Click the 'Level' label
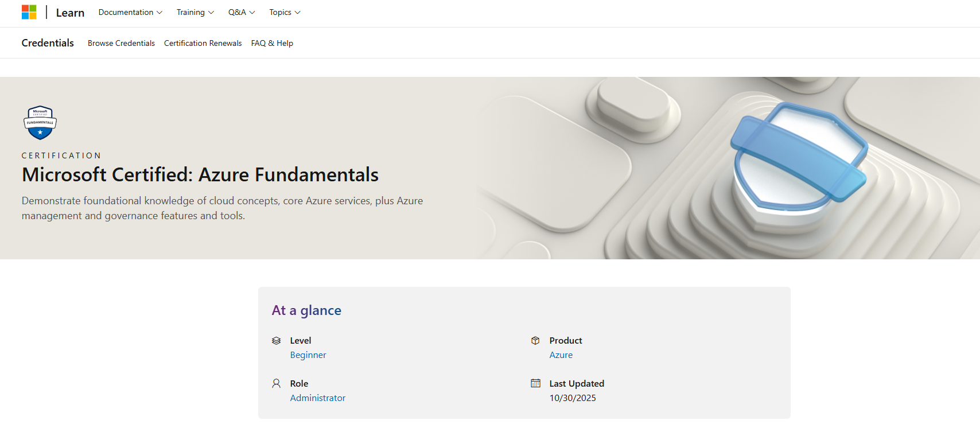This screenshot has height=432, width=980. (301, 341)
